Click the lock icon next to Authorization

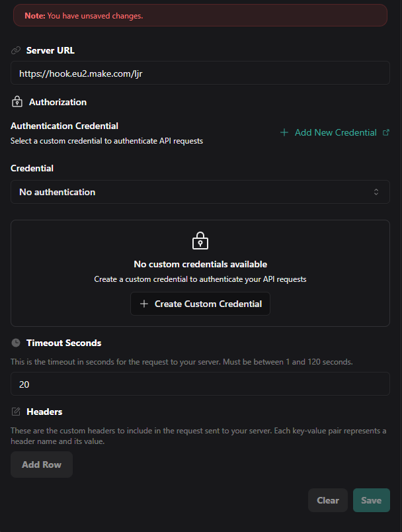(17, 102)
